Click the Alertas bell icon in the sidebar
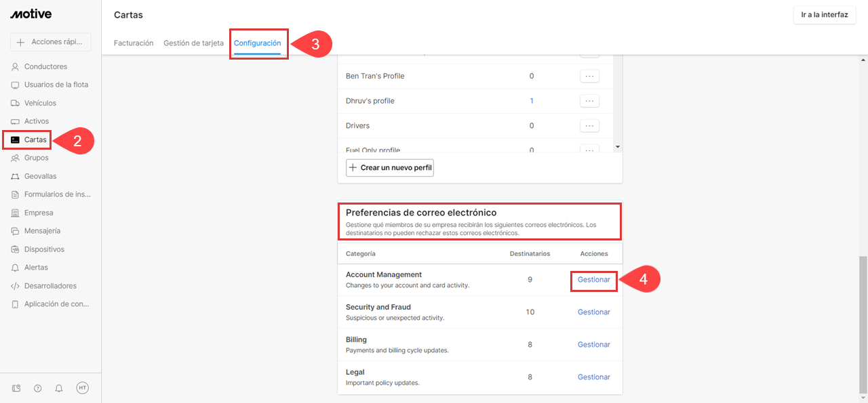 click(x=15, y=268)
